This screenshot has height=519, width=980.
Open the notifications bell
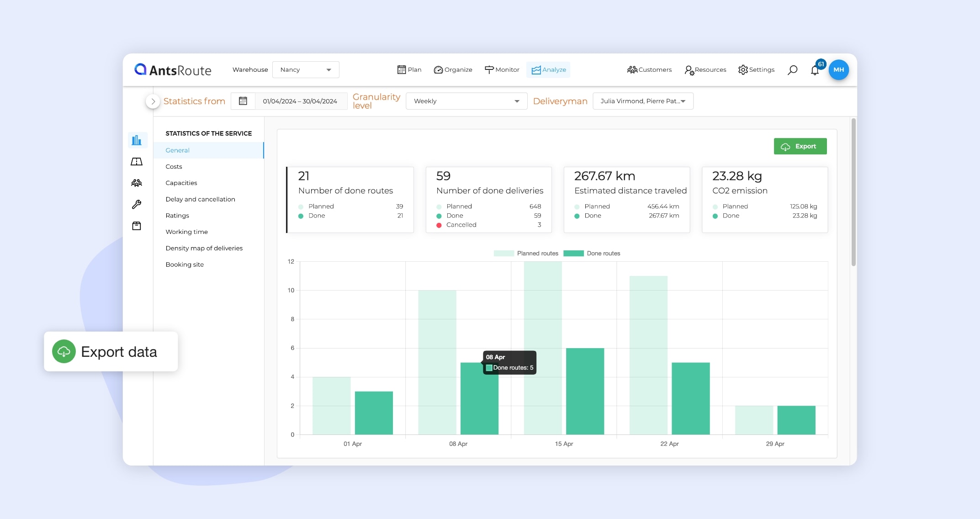[815, 70]
